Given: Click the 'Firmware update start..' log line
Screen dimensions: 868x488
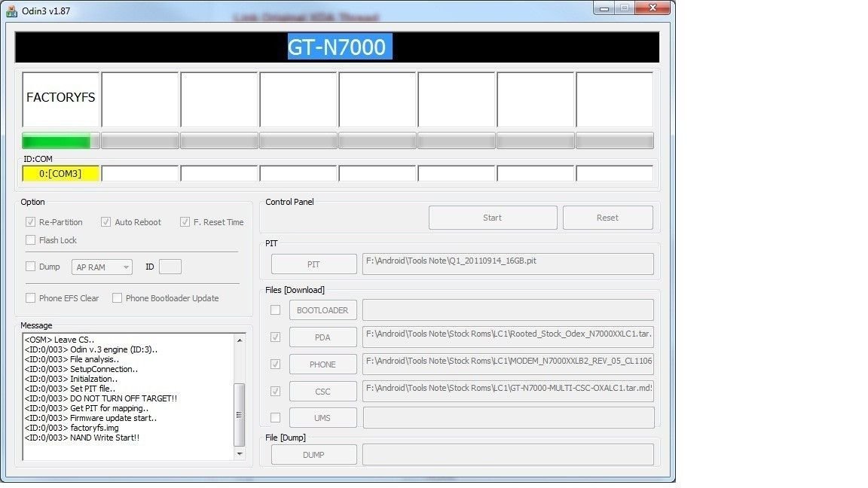Looking at the screenshot, I should (x=90, y=418).
